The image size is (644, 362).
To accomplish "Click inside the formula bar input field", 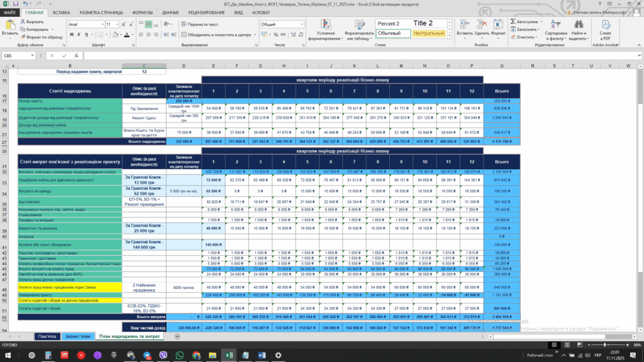I will click(314, 55).
